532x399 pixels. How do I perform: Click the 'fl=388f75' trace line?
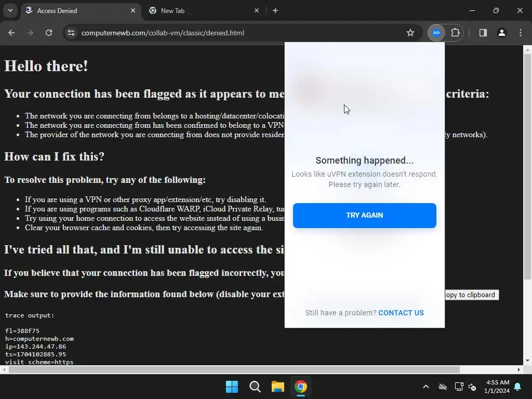tap(22, 331)
